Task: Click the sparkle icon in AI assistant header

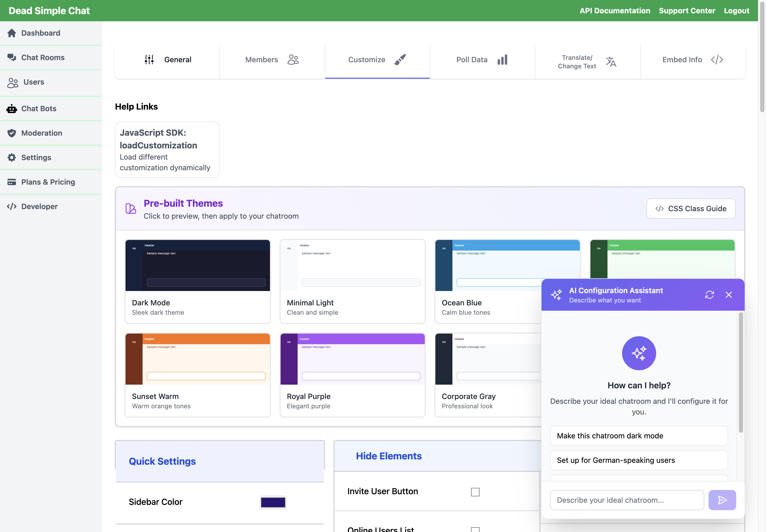Action: coord(556,295)
